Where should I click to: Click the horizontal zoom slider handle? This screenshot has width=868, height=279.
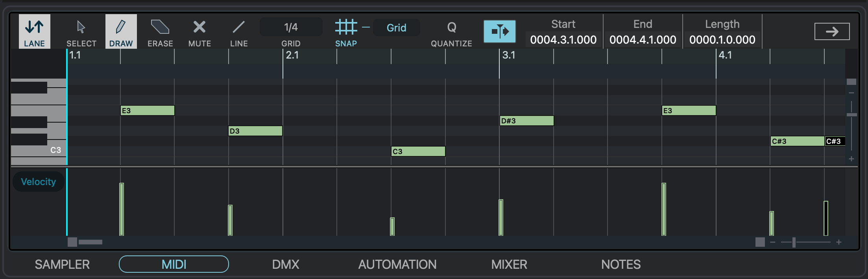(x=794, y=242)
